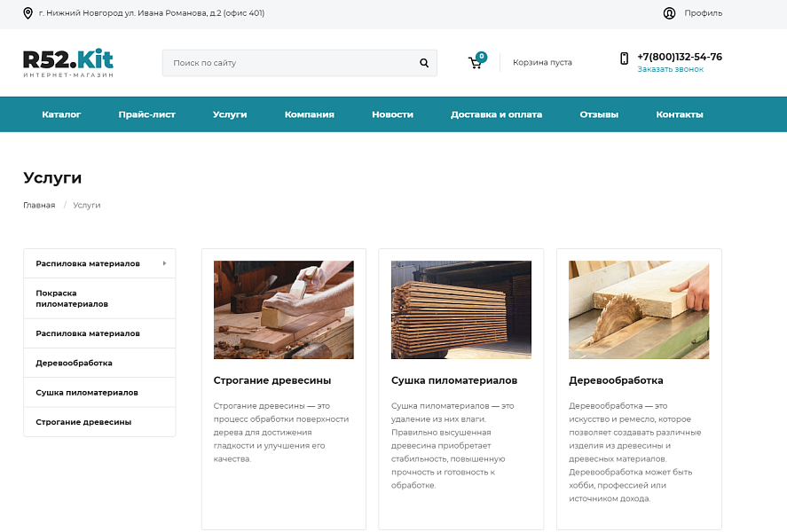787x532 pixels.
Task: Click the cart item counter badge
Action: click(x=482, y=55)
